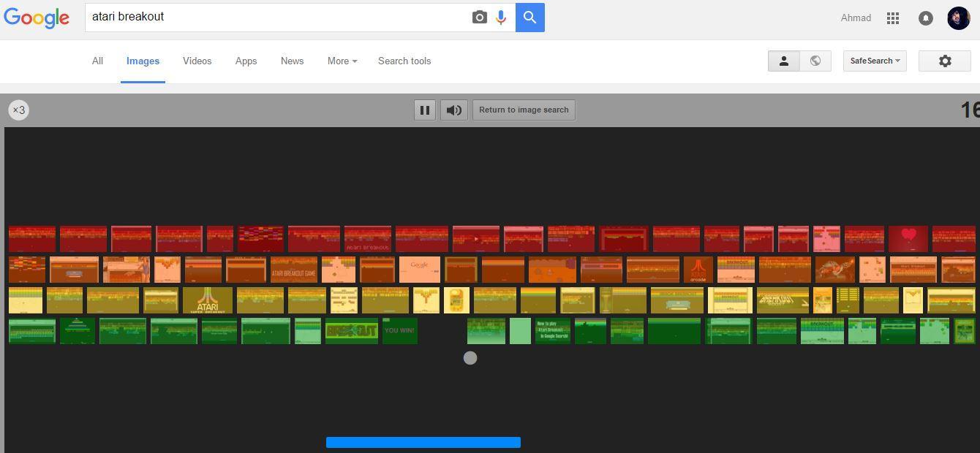Open the Apps tab
Image resolution: width=980 pixels, height=453 pixels.
click(246, 61)
